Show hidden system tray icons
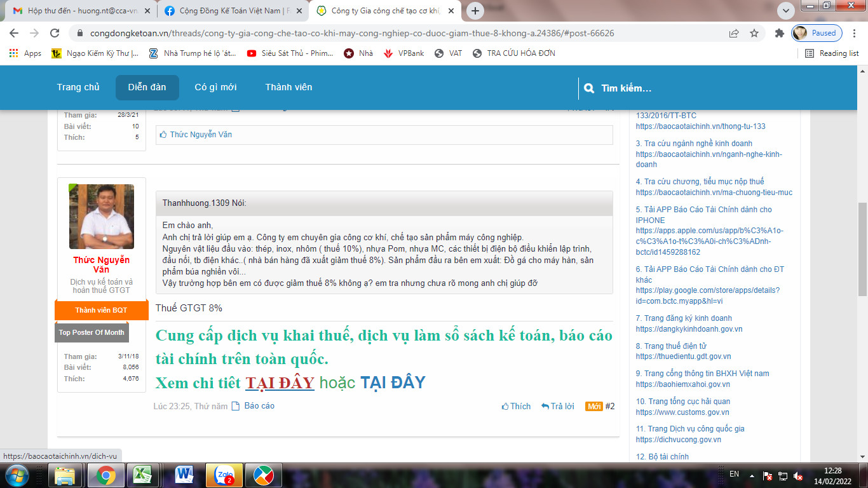868x488 pixels. [752, 475]
